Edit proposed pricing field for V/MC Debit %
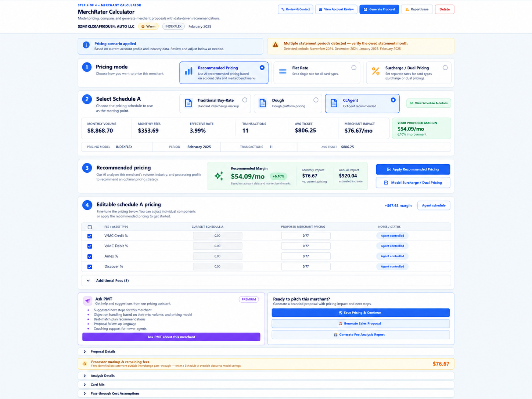This screenshot has height=399, width=532. pyautogui.click(x=306, y=246)
